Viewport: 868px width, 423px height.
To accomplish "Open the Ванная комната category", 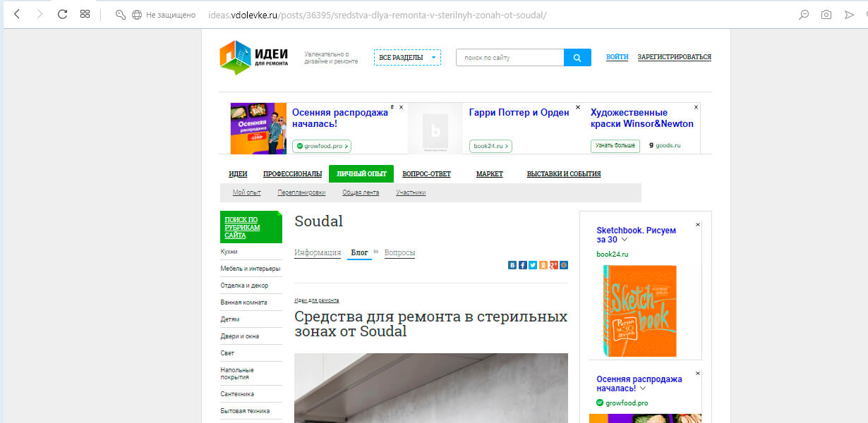I will coord(243,302).
